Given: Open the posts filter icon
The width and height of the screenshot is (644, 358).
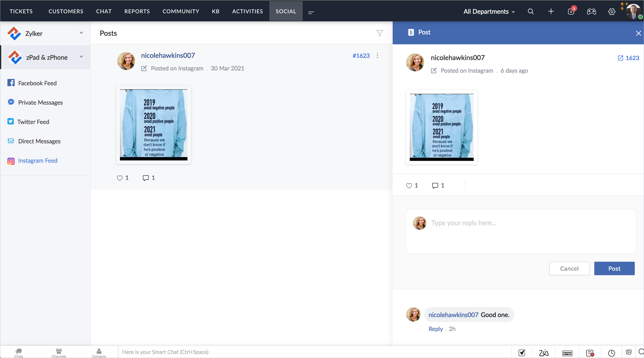Looking at the screenshot, I should click(380, 33).
